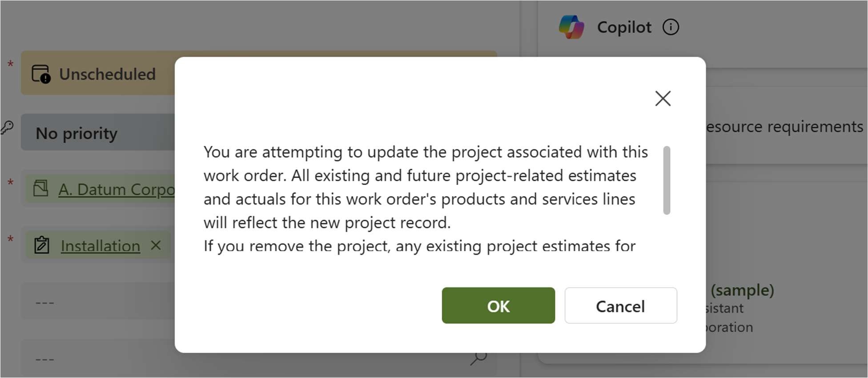This screenshot has width=868, height=378.
Task: Cancel the project update dialog
Action: (620, 306)
